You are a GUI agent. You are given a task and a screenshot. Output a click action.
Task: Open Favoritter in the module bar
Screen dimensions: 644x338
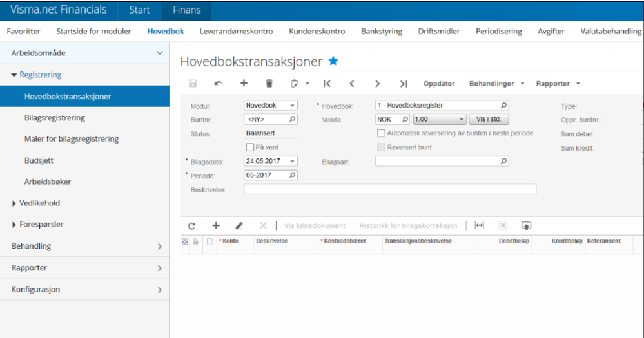coord(24,31)
